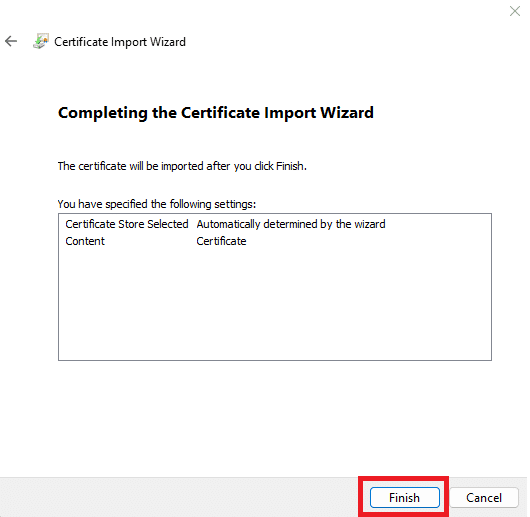Click empty area inside the settings list box
The image size is (530, 517).
click(274, 304)
